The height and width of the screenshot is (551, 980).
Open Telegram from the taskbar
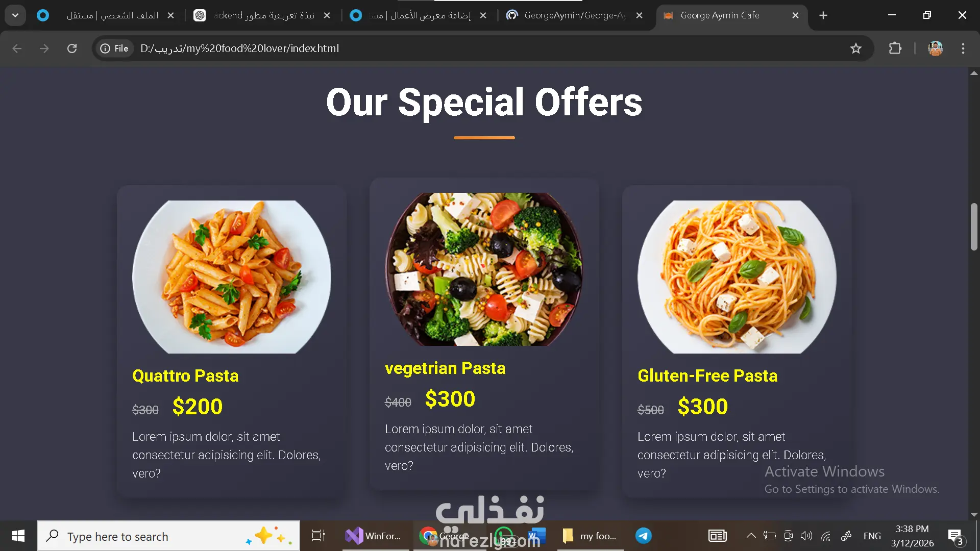coord(643,536)
